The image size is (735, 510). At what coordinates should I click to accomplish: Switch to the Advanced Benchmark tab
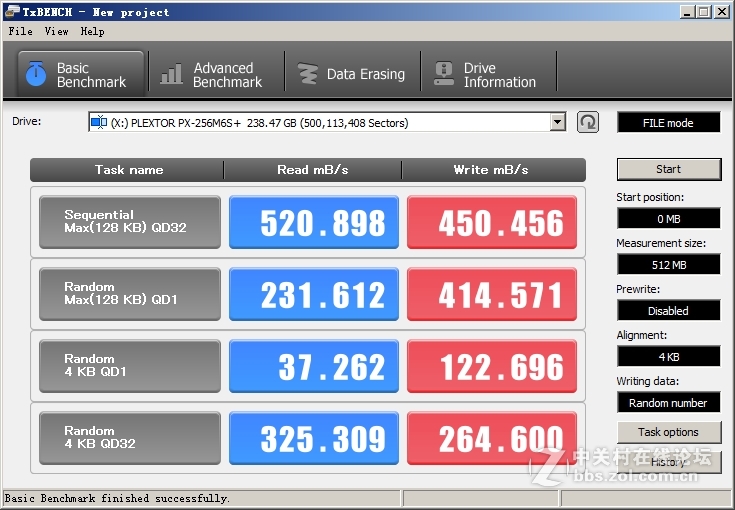click(216, 74)
